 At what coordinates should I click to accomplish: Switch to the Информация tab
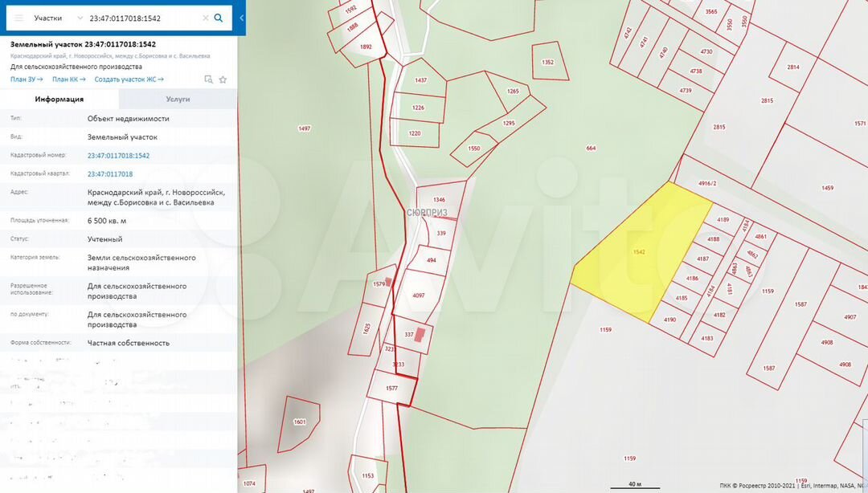(59, 100)
